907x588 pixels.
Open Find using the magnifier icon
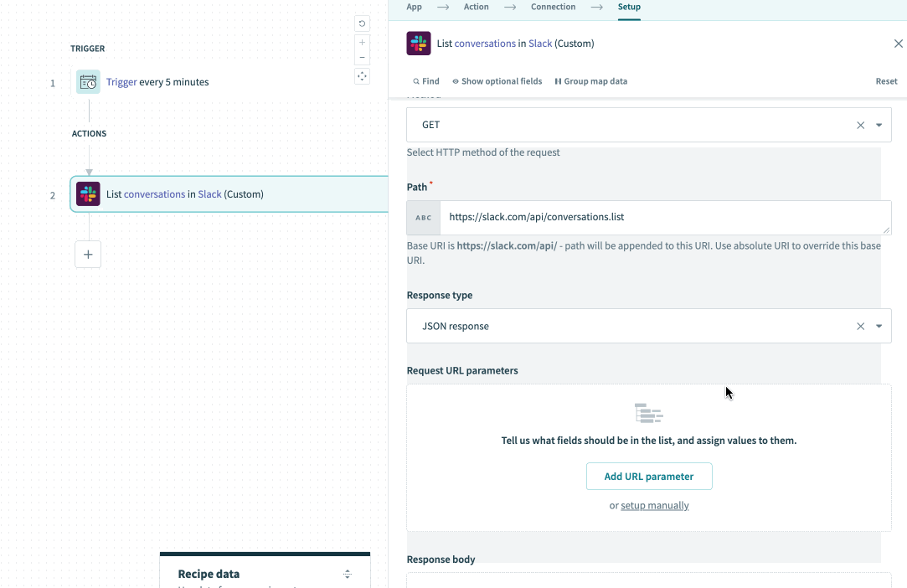(415, 81)
